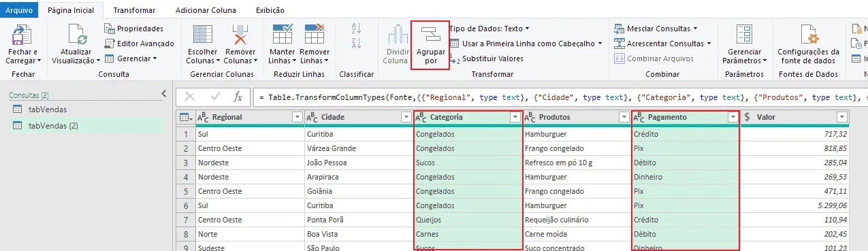Select the value 717,32
Image resolution: width=868 pixels, height=251 pixels.
(795, 134)
